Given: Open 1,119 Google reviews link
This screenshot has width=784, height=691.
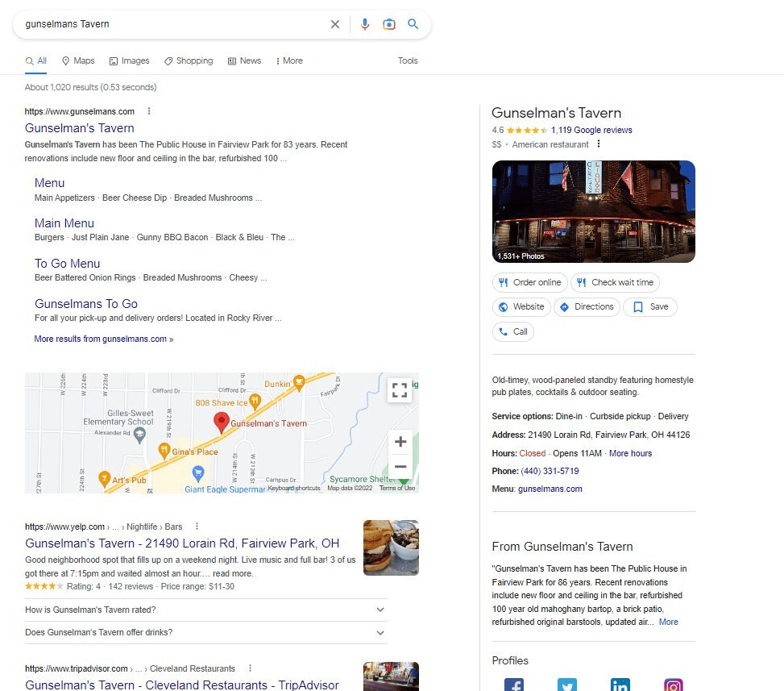Looking at the screenshot, I should pyautogui.click(x=591, y=130).
